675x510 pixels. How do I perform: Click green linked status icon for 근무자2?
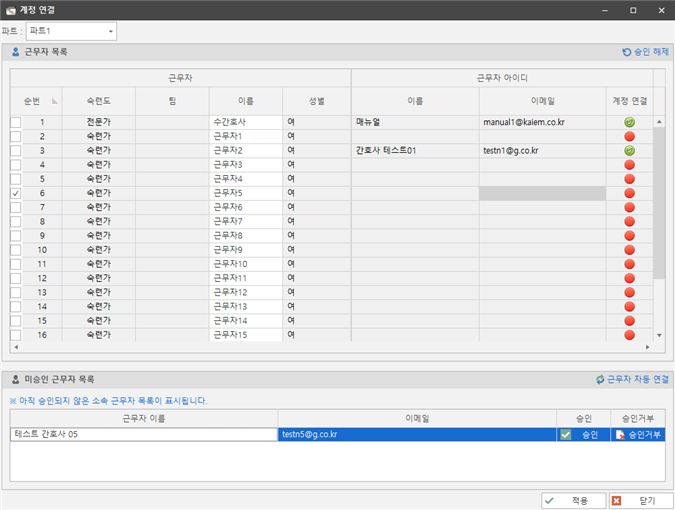pos(630,150)
